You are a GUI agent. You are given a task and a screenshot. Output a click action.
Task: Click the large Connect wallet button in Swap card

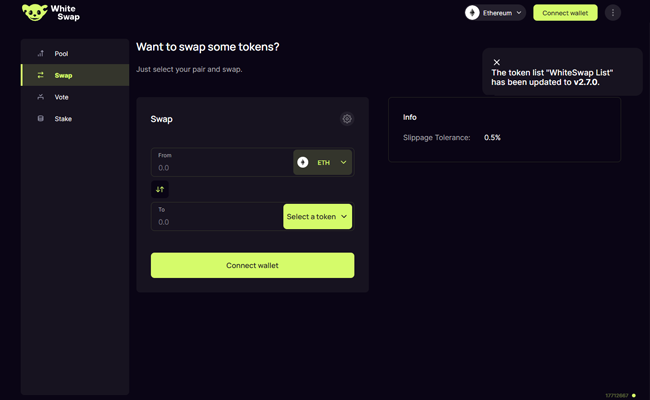(x=252, y=265)
